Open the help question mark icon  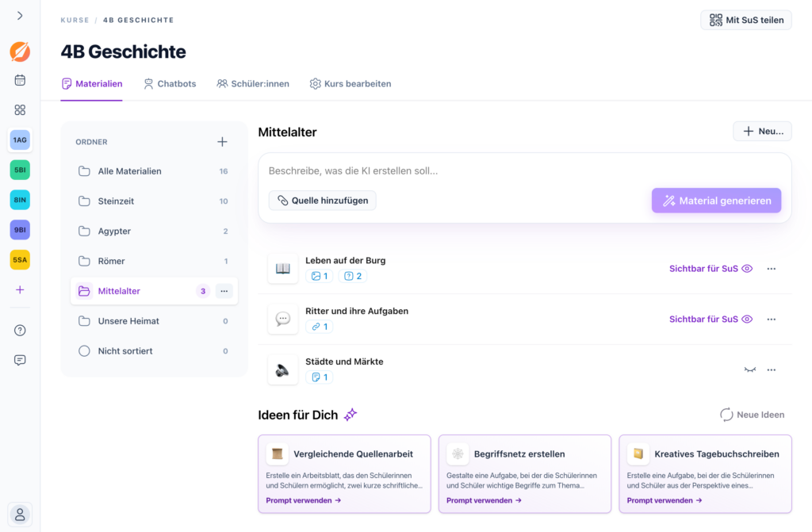[x=20, y=330]
